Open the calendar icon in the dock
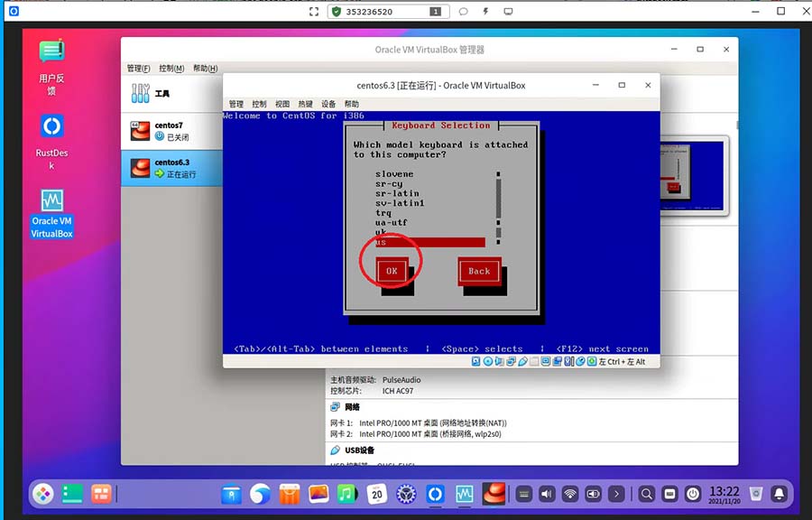The image size is (812, 520). coord(377,494)
